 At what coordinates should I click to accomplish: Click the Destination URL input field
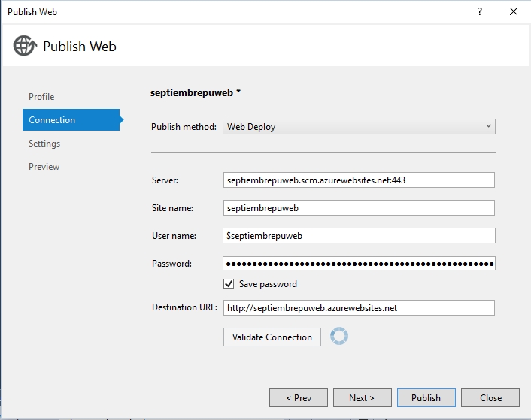[359, 308]
